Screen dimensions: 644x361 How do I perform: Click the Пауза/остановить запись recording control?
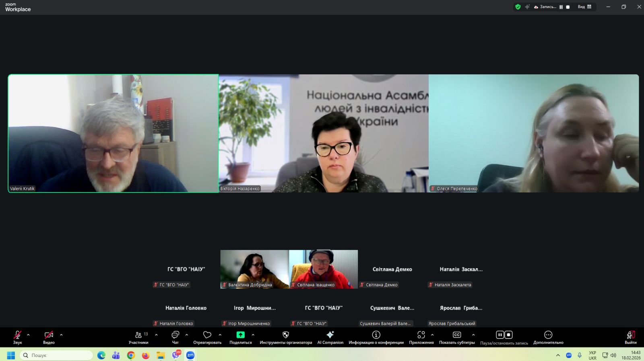point(504,337)
